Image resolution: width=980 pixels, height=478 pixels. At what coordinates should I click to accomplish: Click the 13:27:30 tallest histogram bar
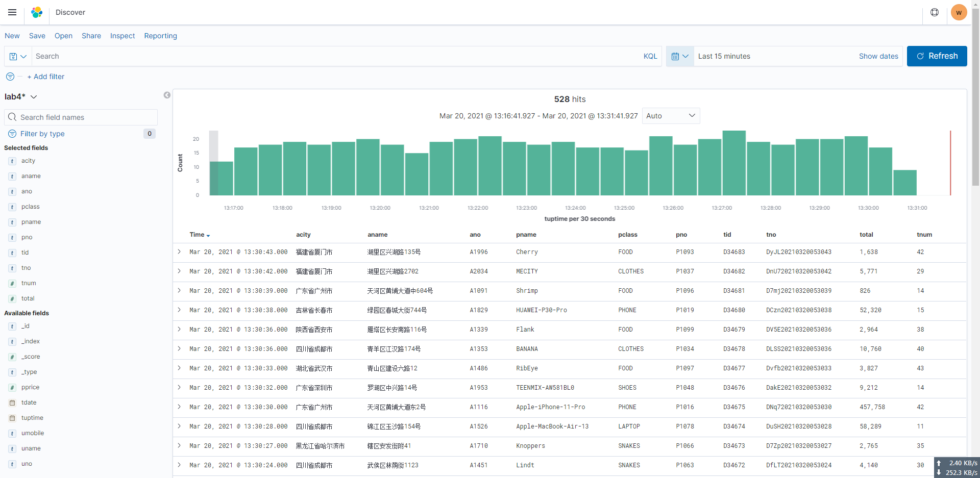tap(734, 163)
